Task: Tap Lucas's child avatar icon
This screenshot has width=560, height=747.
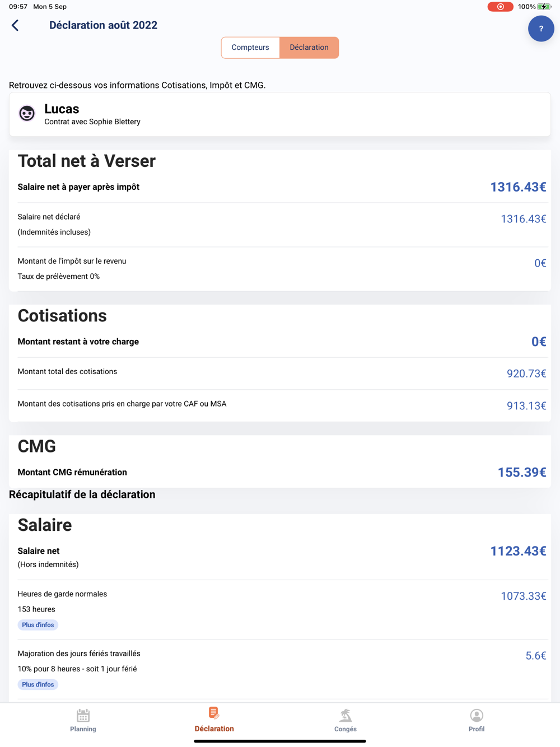Action: tap(27, 113)
